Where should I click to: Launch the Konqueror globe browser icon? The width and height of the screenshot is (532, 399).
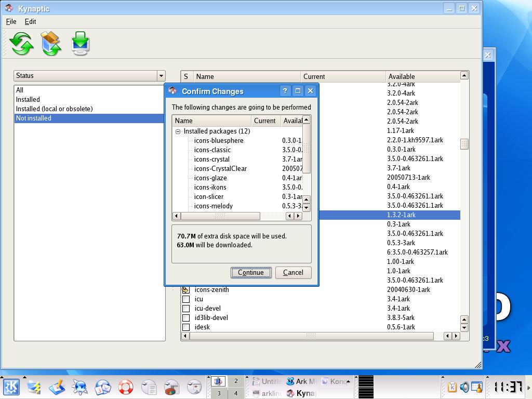(80, 387)
